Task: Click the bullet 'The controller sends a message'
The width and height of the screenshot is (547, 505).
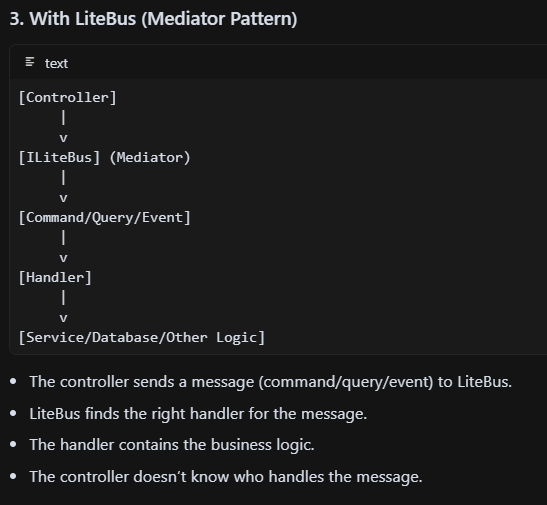Action: click(270, 382)
